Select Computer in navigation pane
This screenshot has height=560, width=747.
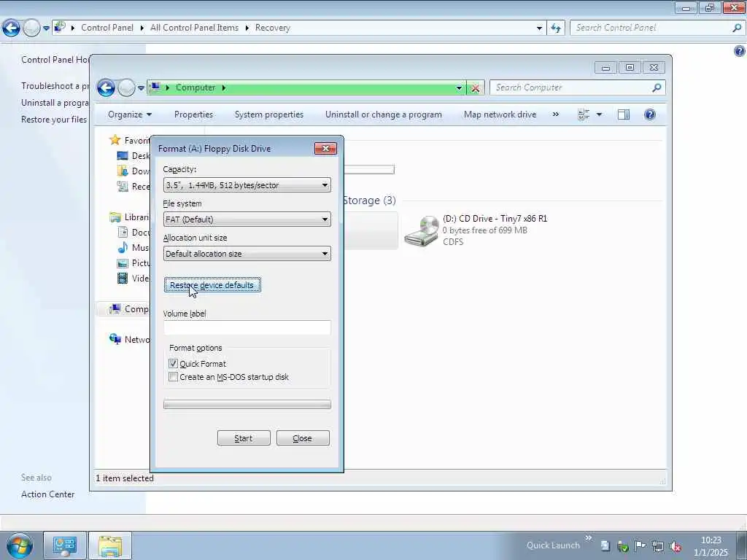(x=128, y=309)
